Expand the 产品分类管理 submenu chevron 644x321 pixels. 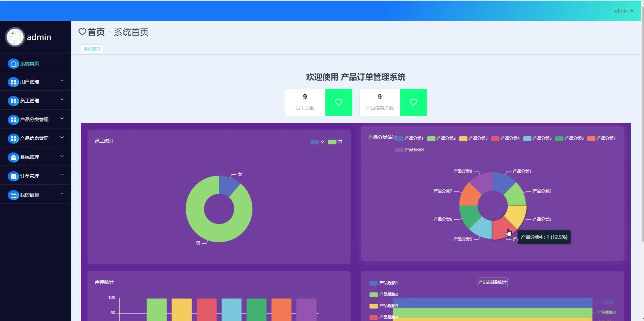[x=62, y=118]
